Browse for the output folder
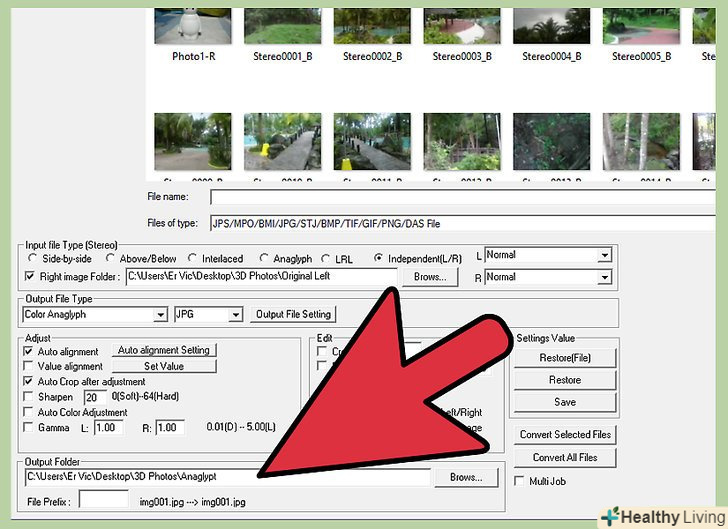This screenshot has height=529, width=728. point(466,477)
